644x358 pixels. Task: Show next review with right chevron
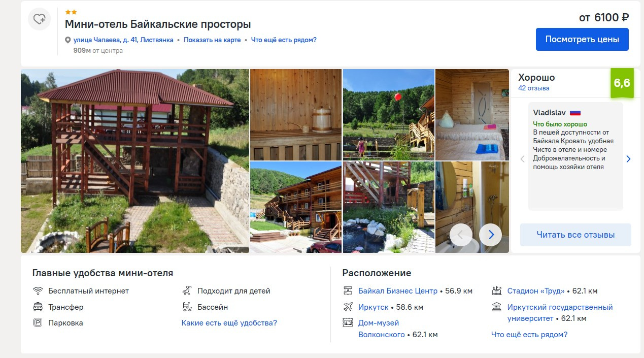pyautogui.click(x=628, y=159)
